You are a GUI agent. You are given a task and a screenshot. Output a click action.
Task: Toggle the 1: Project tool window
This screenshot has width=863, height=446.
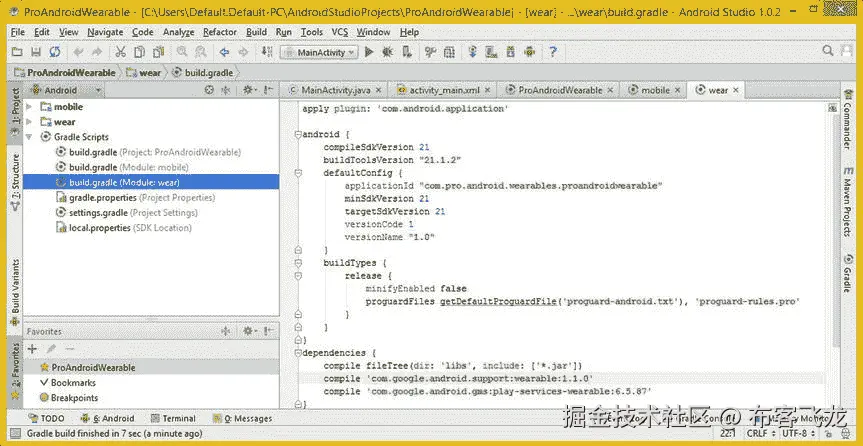(15, 113)
